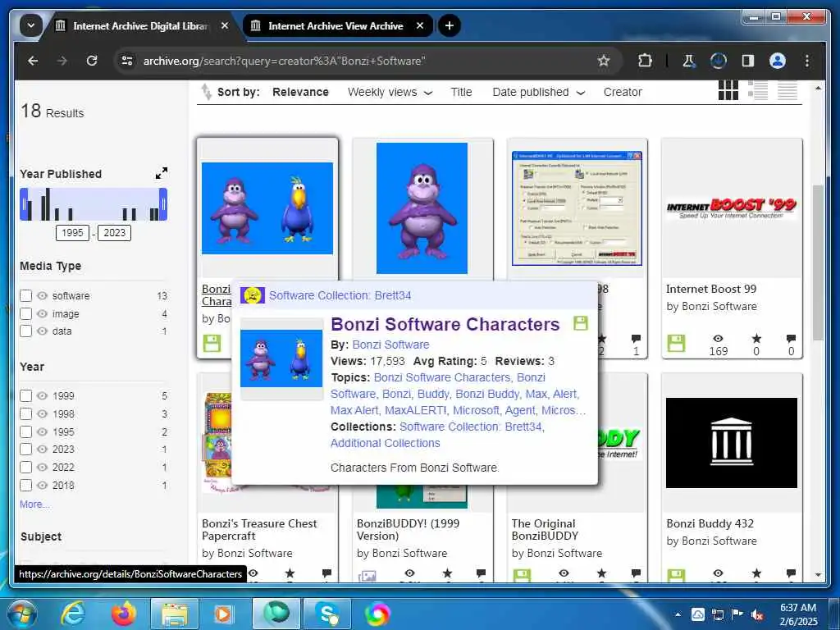Click the page vertical scrollbar thumb
The image size is (840, 630).
click(818, 262)
